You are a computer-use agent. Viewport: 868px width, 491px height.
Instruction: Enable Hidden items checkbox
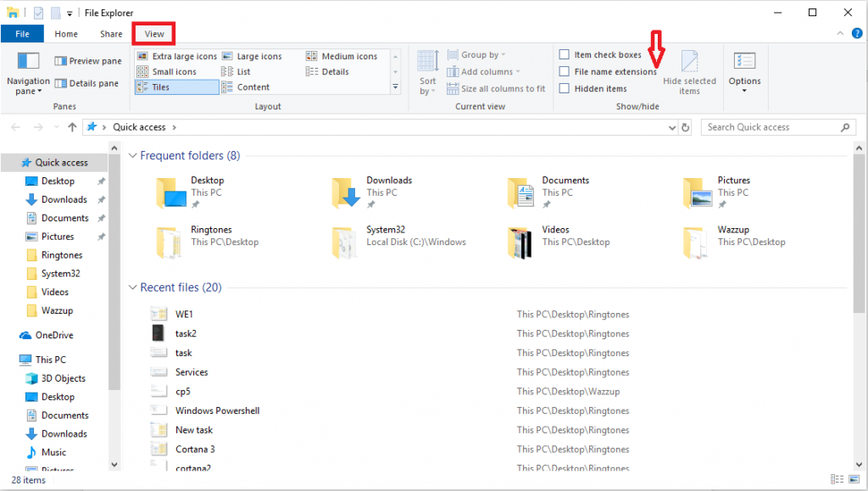point(564,88)
